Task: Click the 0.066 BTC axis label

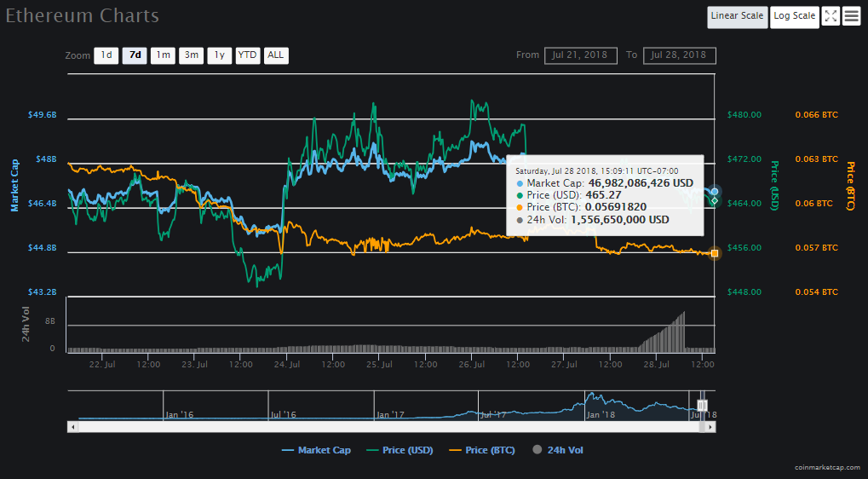Action: click(817, 115)
